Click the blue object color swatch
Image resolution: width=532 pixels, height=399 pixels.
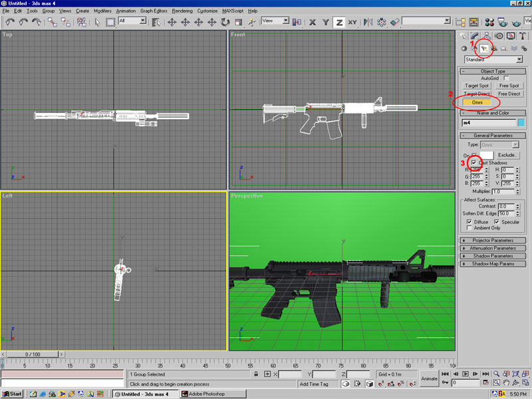(521, 123)
